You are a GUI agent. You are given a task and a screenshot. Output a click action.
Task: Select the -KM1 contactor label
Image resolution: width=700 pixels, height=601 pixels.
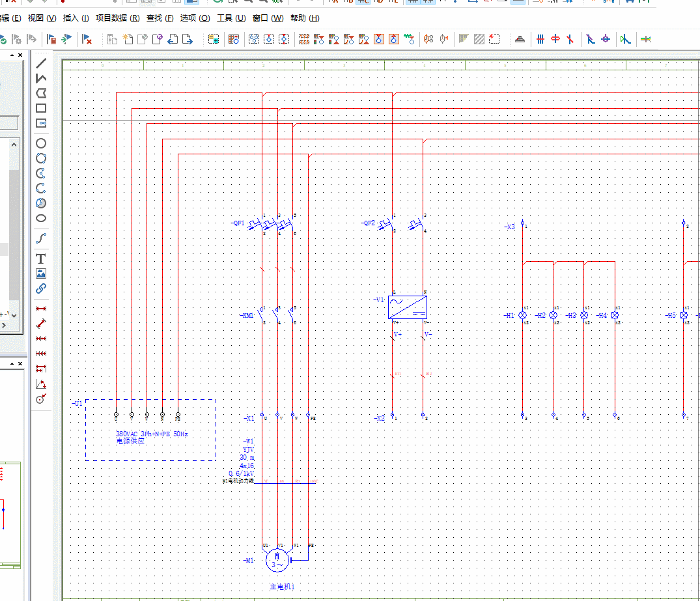[246, 315]
